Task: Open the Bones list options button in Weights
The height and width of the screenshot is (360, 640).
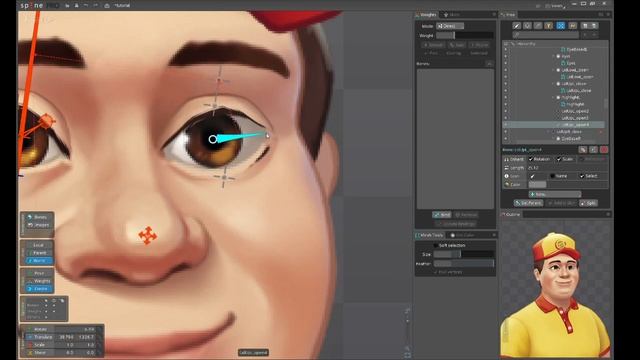Action: pos(489,64)
